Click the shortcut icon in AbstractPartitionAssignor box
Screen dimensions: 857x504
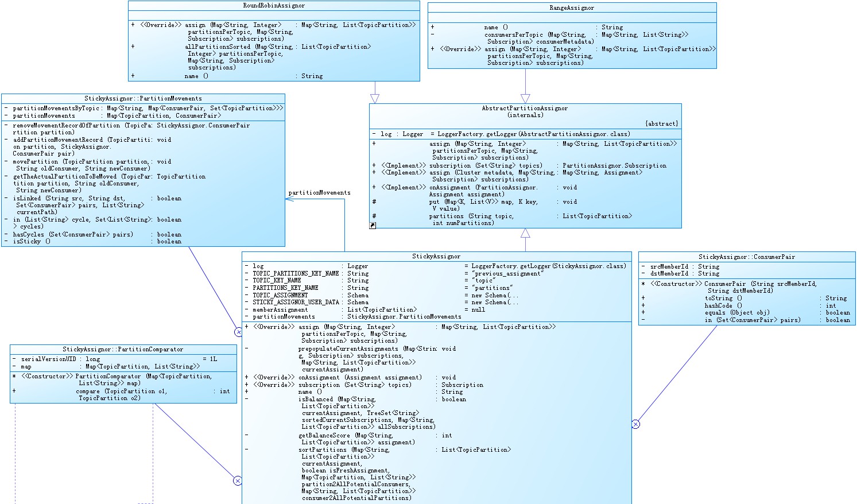(x=373, y=226)
